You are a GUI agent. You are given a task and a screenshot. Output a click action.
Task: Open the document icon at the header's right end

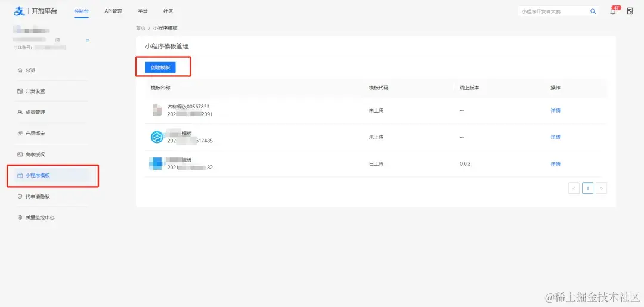(x=630, y=11)
